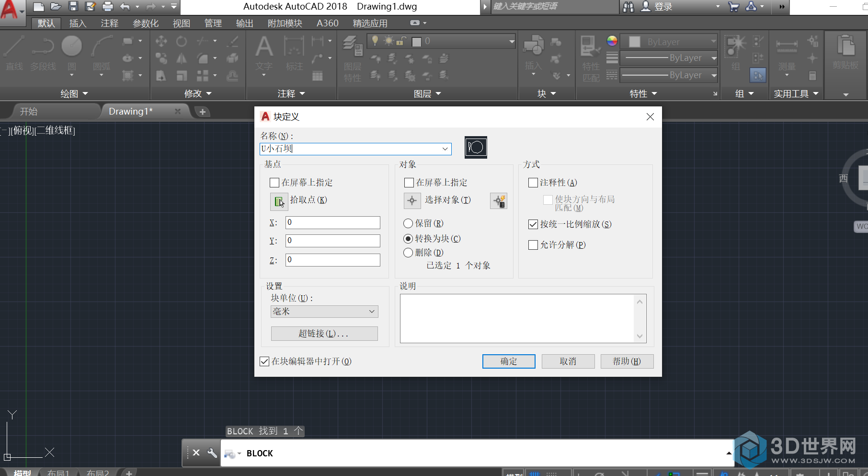Click the Text (文字) annotation tool
The width and height of the screenshot is (868, 476).
[264, 53]
